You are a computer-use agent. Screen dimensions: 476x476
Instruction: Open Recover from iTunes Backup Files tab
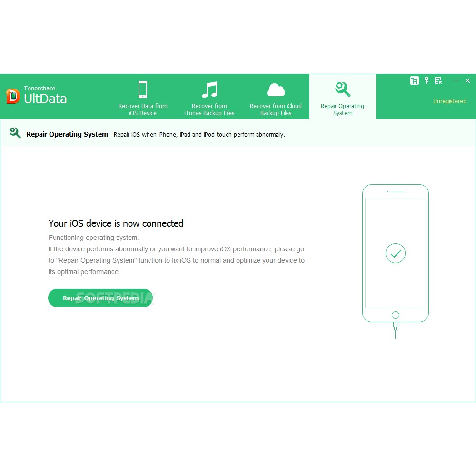pos(209,109)
